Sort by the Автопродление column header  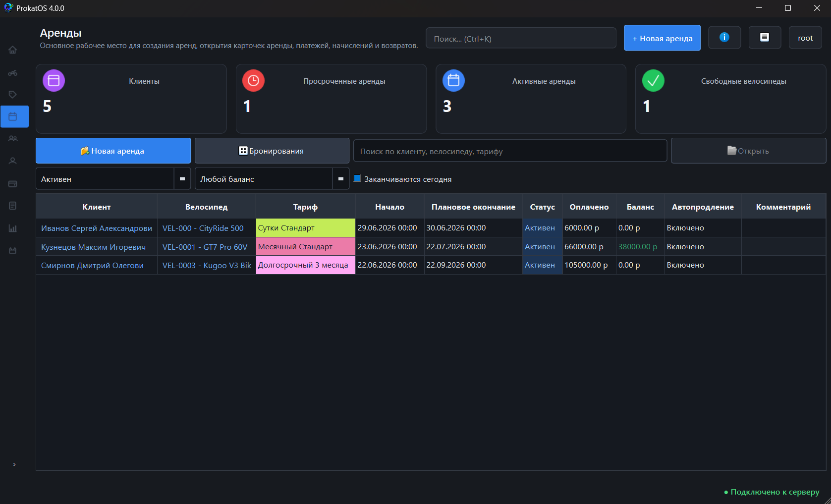pos(703,207)
